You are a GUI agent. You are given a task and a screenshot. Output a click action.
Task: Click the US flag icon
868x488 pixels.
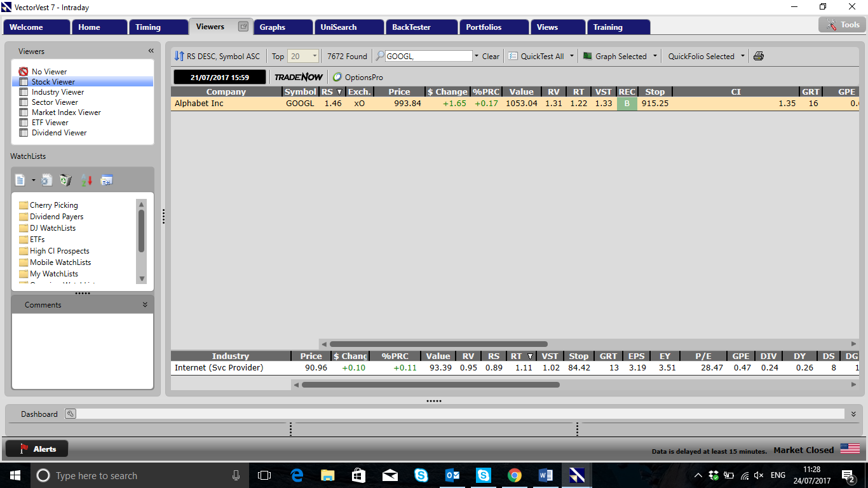point(850,449)
